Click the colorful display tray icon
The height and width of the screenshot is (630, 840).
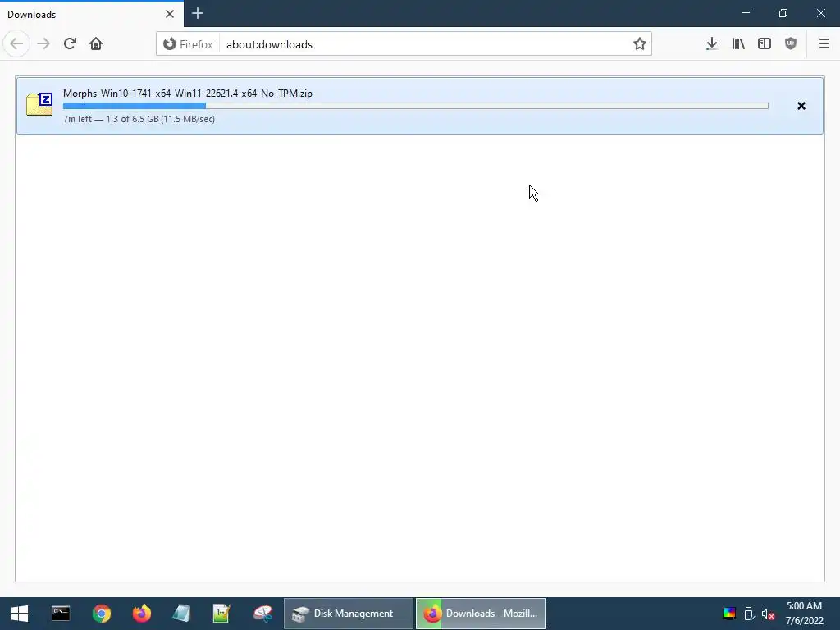(729, 614)
